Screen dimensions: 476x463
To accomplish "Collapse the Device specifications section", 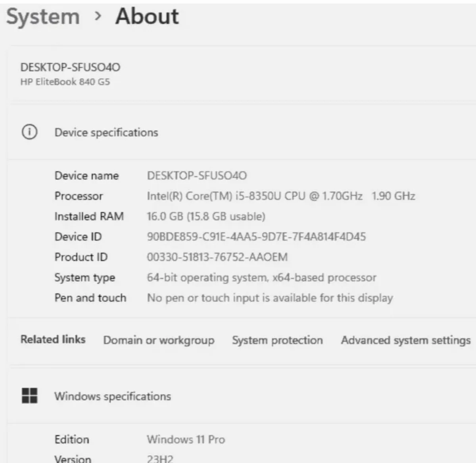I will point(106,132).
